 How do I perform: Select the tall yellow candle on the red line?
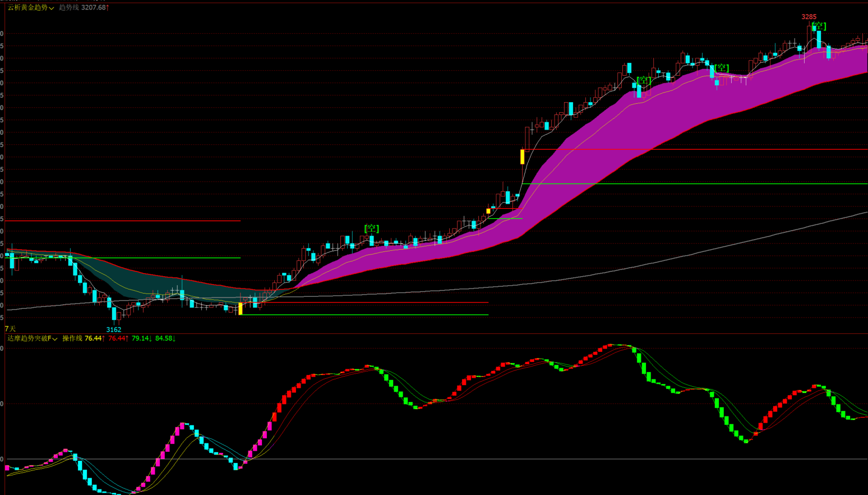point(522,157)
